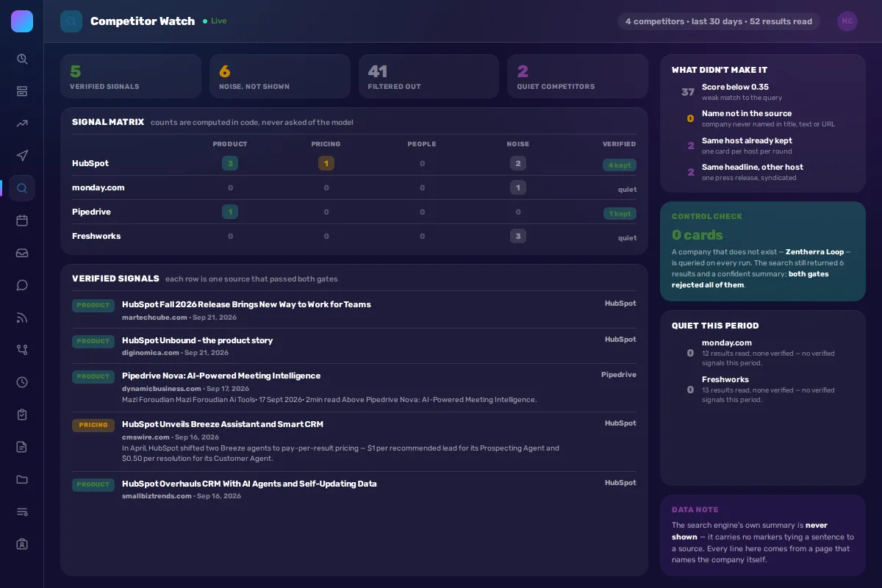The image size is (882, 588).
Task: Open the clipboard checkmark icon in sidebar
Action: pos(22,415)
